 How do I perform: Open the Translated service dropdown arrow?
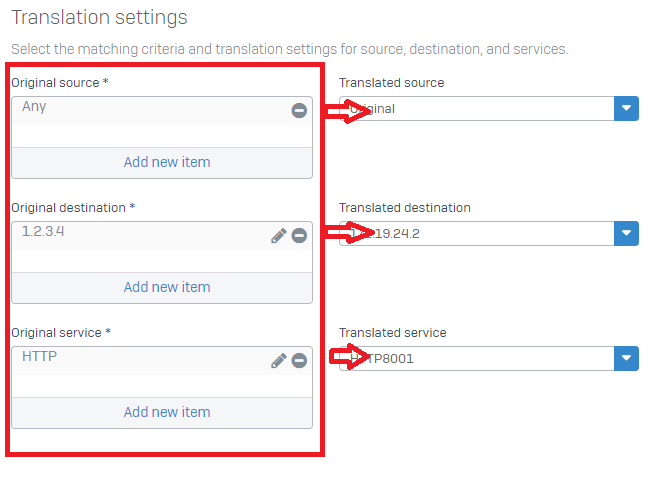click(x=625, y=358)
